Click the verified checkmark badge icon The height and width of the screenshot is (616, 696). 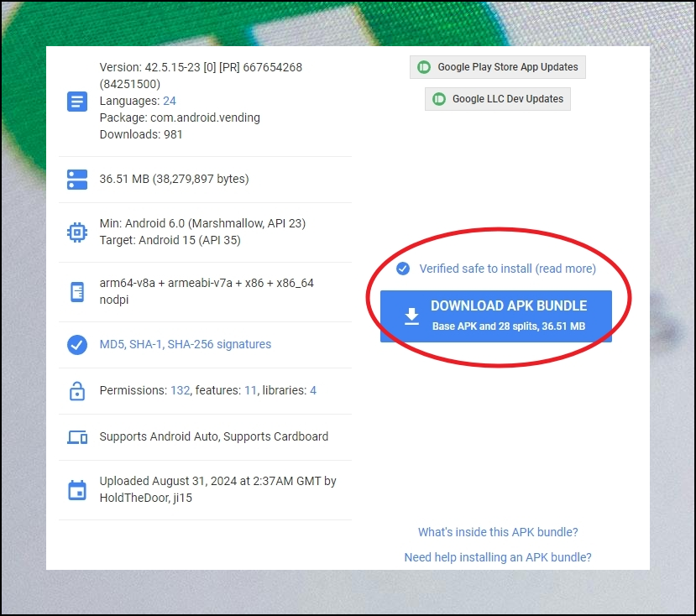pyautogui.click(x=403, y=269)
